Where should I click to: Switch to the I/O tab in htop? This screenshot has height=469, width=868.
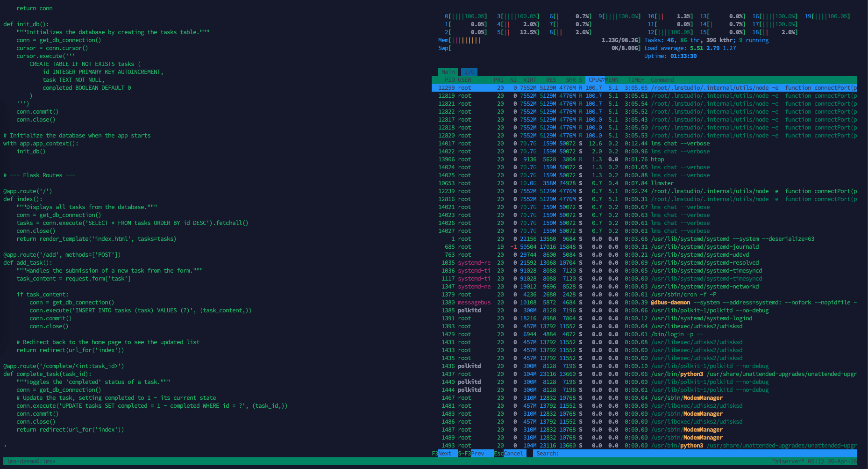(x=470, y=72)
